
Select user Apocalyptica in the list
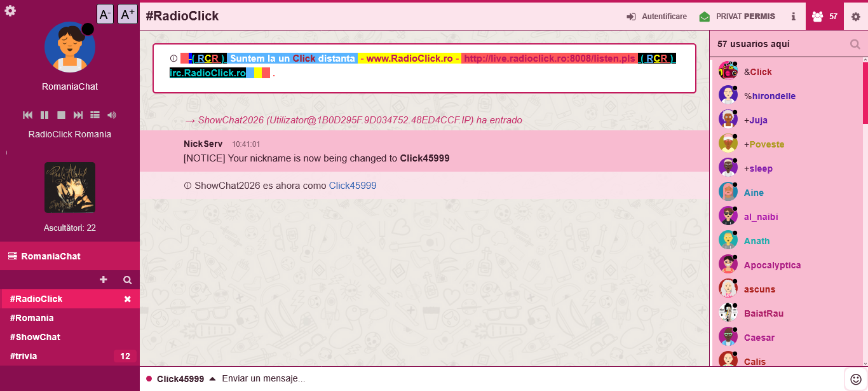tap(786, 265)
